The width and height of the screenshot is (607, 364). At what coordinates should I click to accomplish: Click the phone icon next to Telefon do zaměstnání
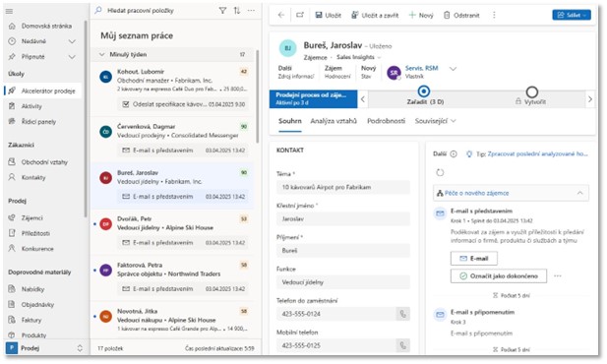pyautogui.click(x=403, y=314)
